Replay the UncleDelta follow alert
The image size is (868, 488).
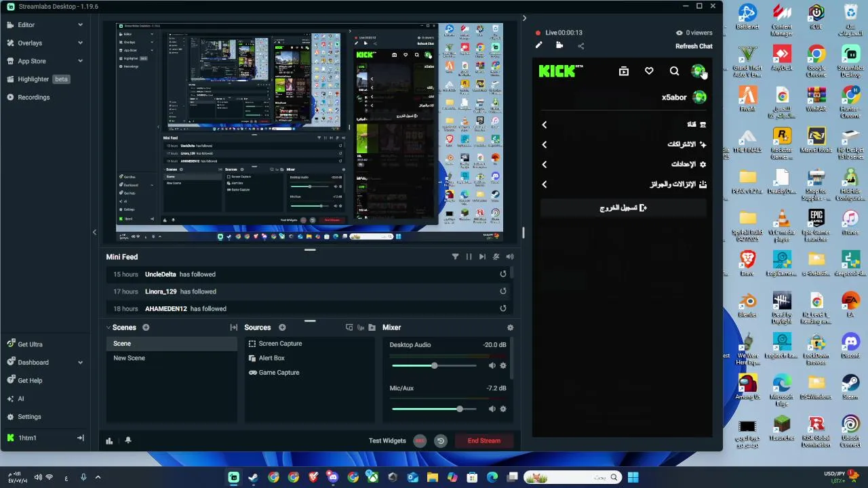click(x=503, y=274)
